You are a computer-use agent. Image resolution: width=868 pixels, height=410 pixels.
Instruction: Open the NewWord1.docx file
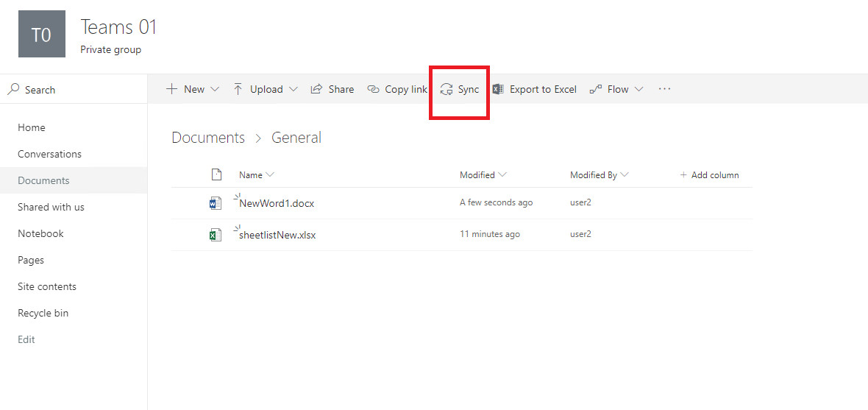click(277, 203)
